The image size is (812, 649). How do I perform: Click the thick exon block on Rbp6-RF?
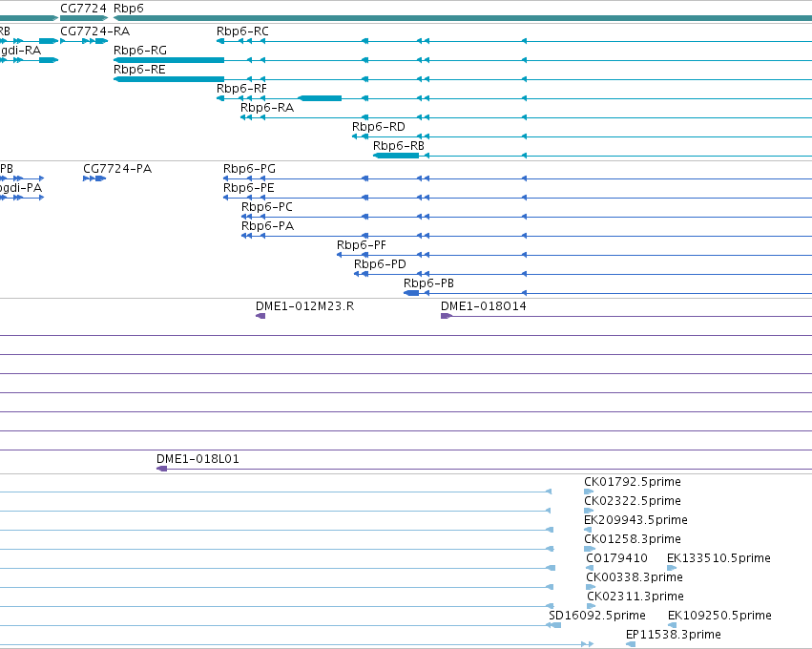point(320,98)
